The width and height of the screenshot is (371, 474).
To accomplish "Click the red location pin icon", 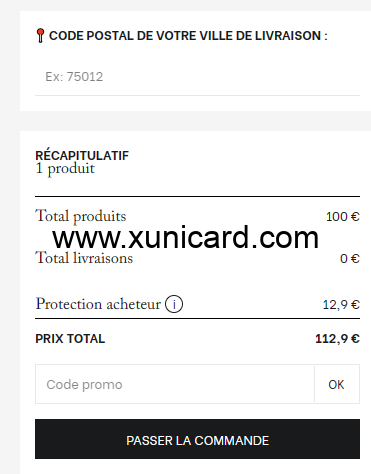I will click(x=40, y=36).
